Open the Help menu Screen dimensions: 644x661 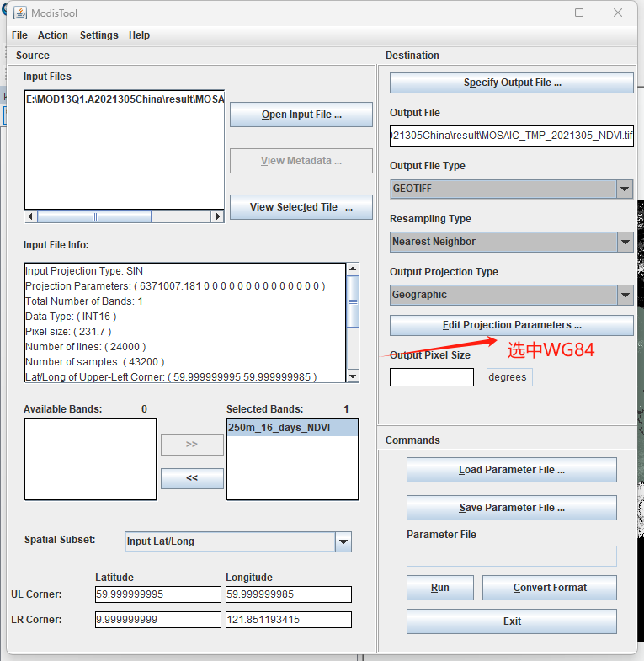139,35
